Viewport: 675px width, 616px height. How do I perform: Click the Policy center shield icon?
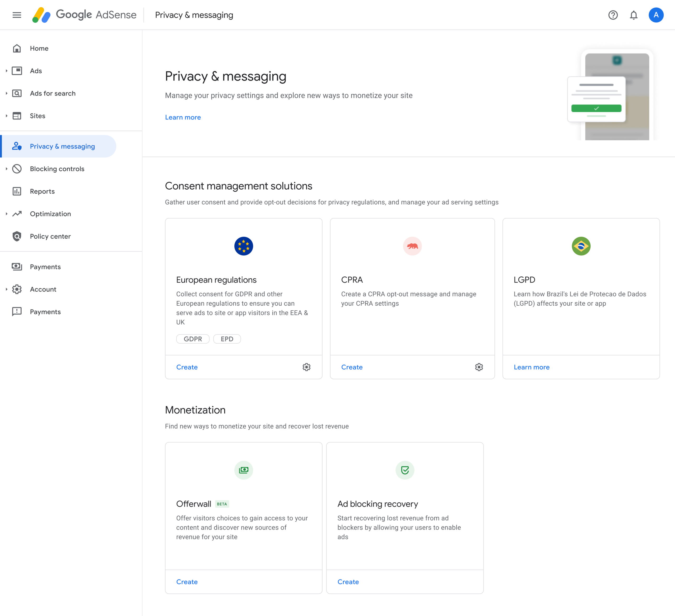coord(17,236)
